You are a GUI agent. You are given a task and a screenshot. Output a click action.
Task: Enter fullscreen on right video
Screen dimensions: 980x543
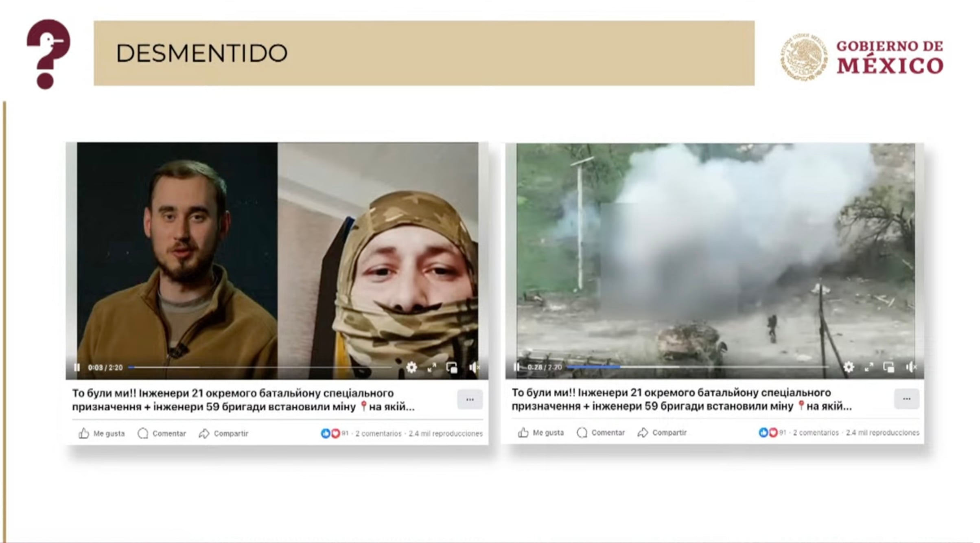(x=869, y=367)
